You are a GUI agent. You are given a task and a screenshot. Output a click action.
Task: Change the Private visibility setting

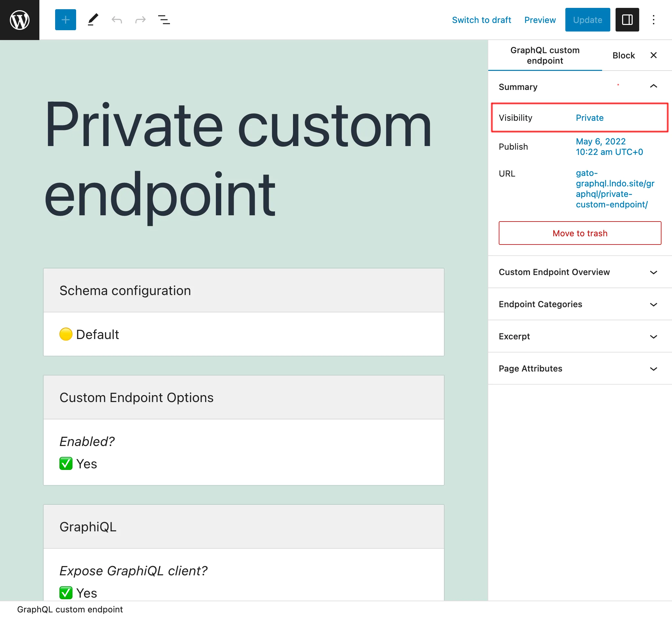(589, 118)
